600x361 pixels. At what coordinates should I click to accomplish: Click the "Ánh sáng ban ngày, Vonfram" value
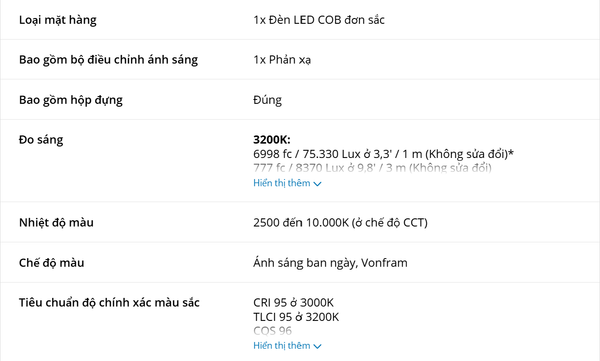(330, 263)
